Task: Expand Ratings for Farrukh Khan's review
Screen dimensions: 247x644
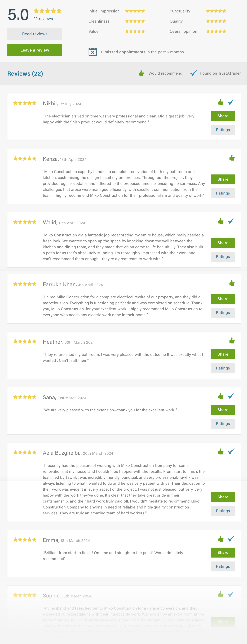Action: (223, 312)
